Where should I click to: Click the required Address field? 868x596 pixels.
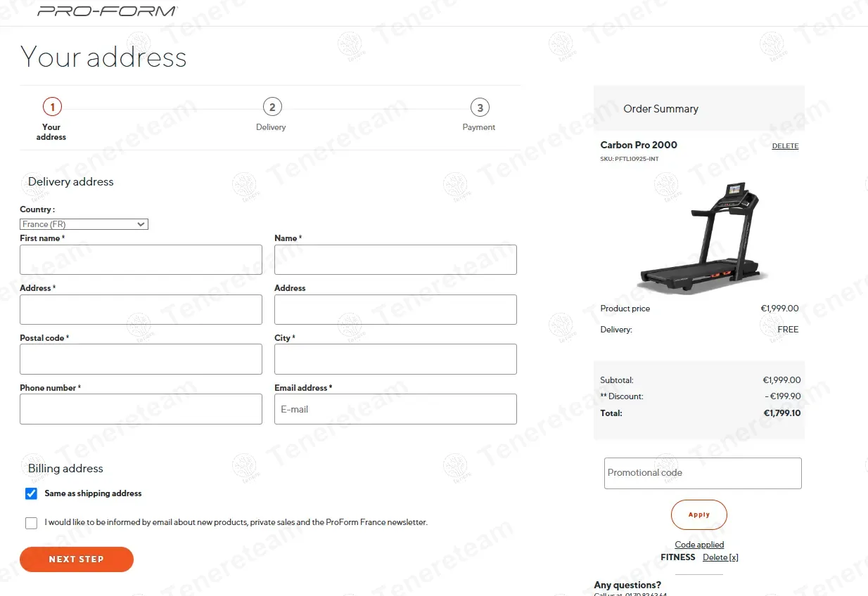[141, 309]
